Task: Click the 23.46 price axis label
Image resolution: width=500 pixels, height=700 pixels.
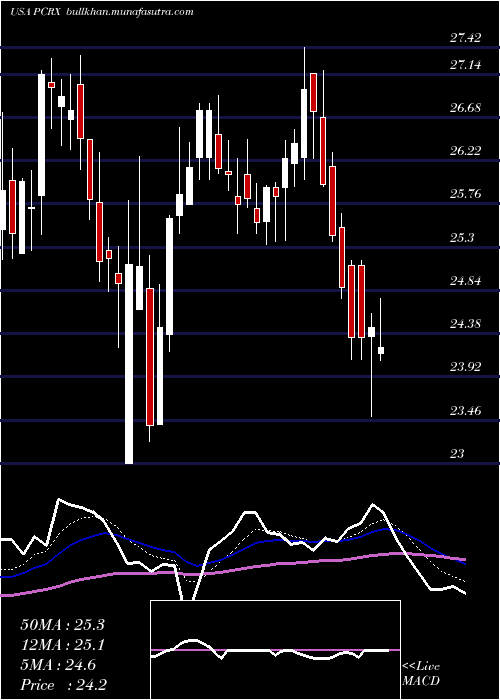Action: 466,410
